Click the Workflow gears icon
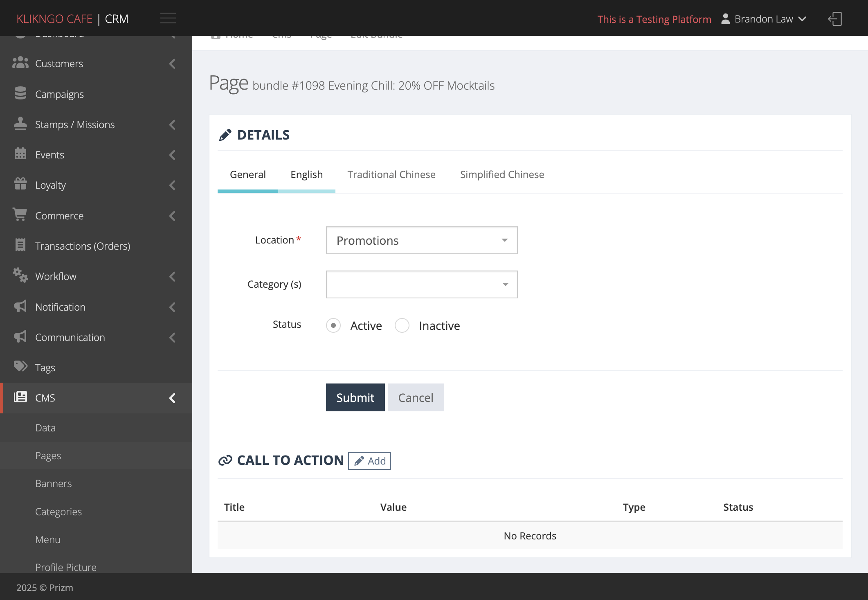Image resolution: width=868 pixels, height=600 pixels. tap(20, 275)
